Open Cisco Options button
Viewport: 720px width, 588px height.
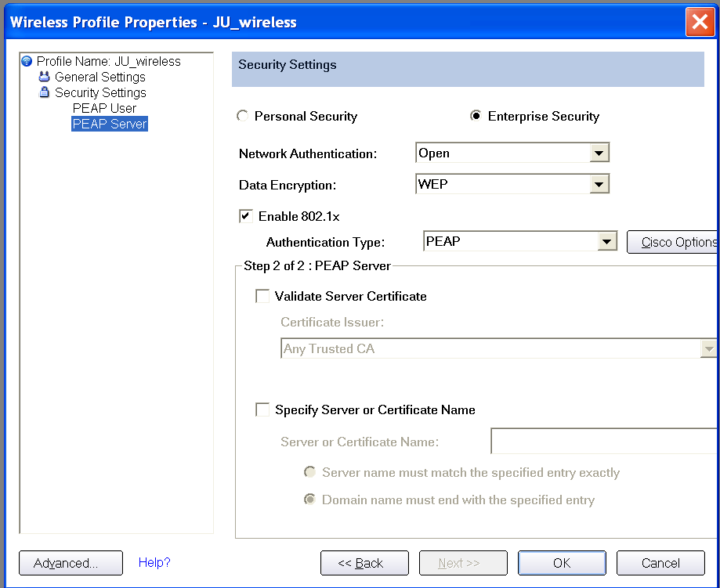(x=673, y=242)
